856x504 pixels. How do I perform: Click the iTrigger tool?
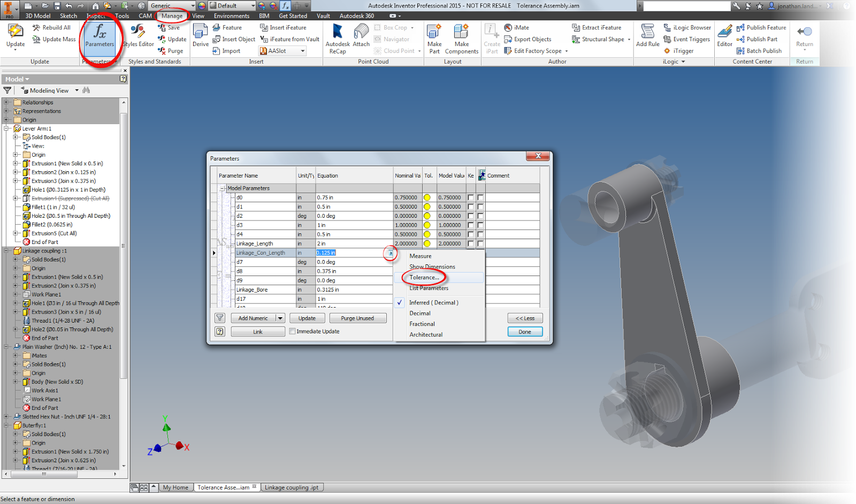(679, 51)
